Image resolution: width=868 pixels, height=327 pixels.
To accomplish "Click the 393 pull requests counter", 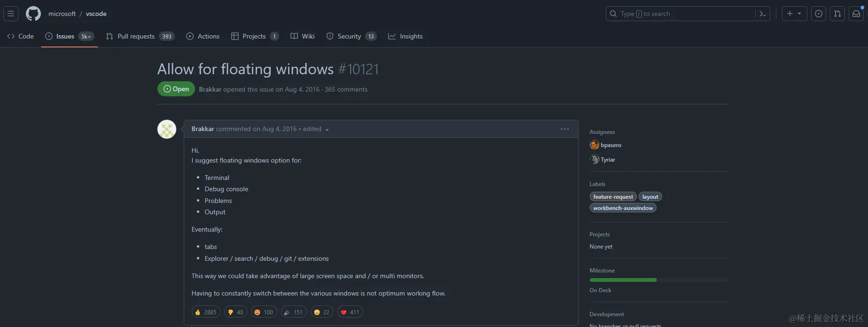I will (x=167, y=36).
